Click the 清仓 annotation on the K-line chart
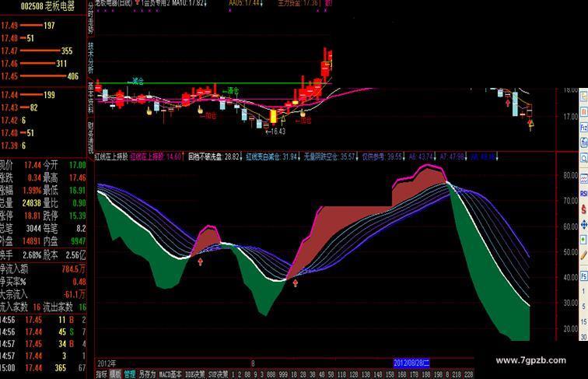This screenshot has width=588, height=379. point(233,90)
